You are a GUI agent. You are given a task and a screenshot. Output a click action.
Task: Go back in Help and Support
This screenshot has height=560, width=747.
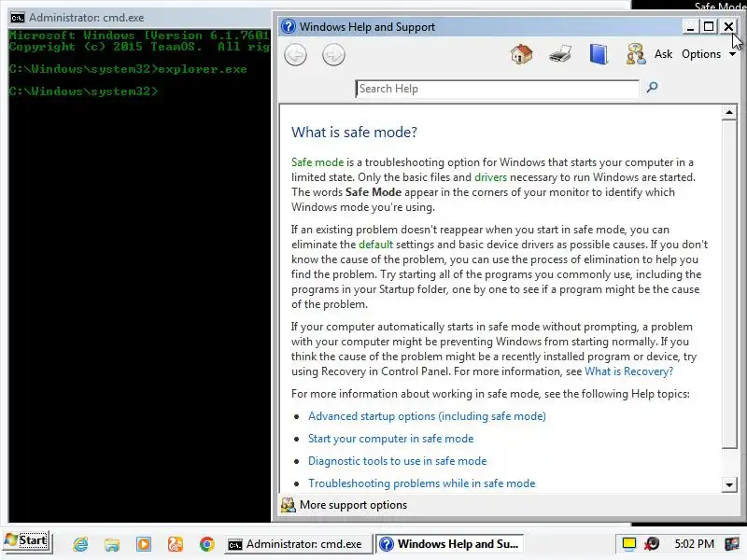point(295,55)
